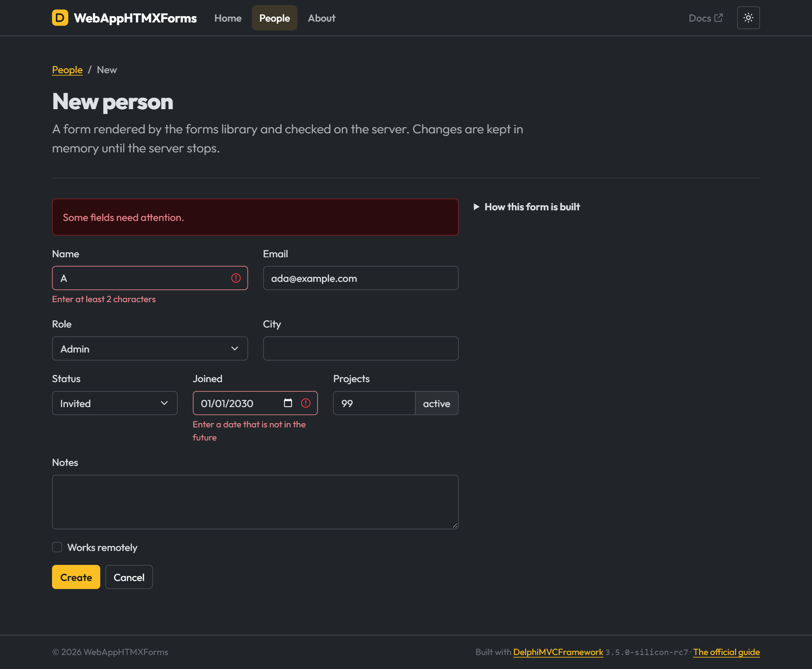Focus the Name input field
This screenshot has height=669, width=812.
[x=150, y=278]
